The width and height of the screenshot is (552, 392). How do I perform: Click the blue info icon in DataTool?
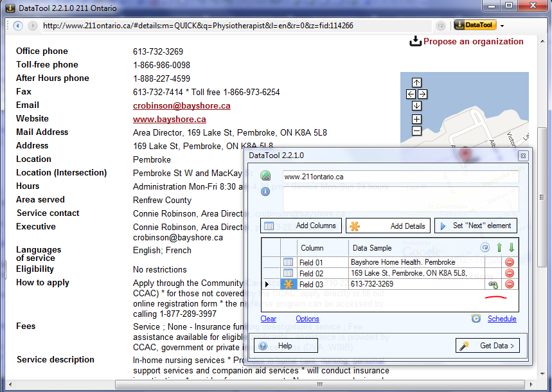[266, 192]
